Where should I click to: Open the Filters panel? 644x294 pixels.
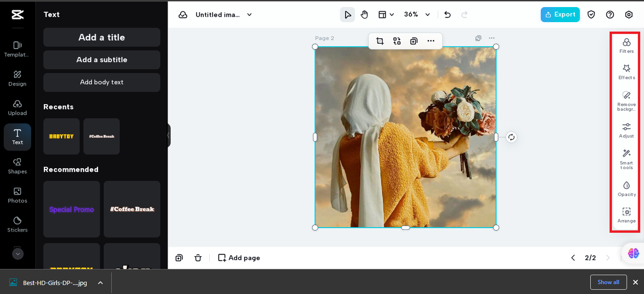point(626,46)
